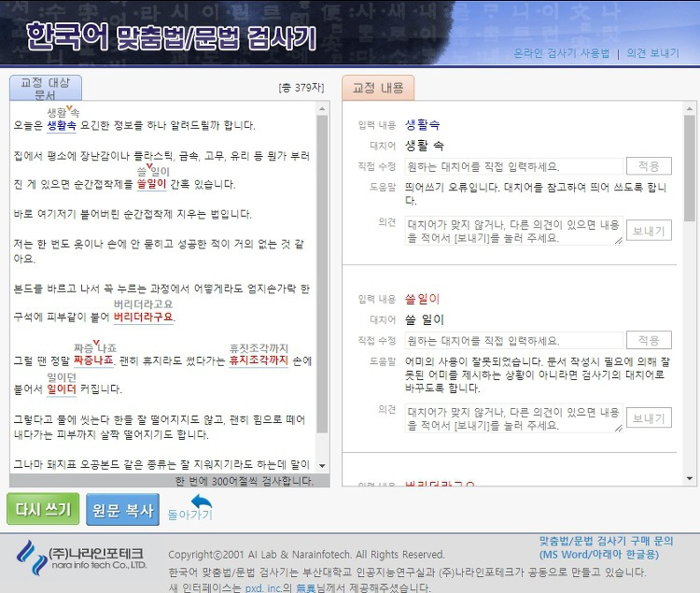Click the 총 379자 character count
Viewport: 700px width, 593px height.
(301, 88)
